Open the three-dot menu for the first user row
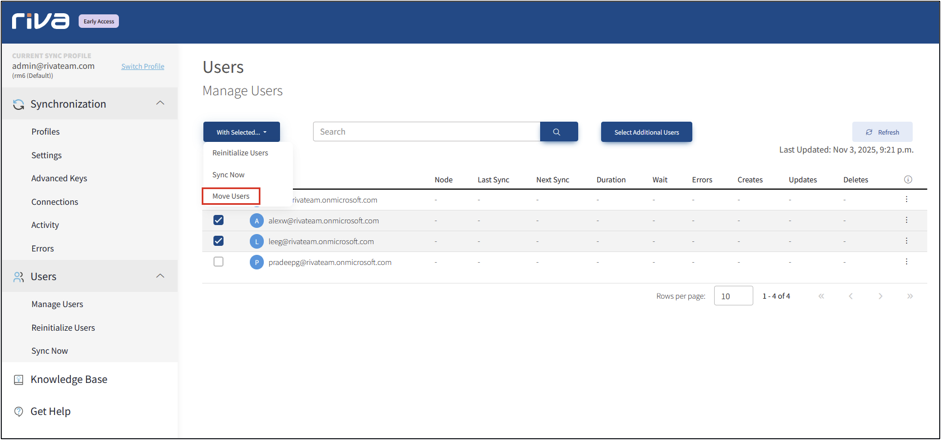 906,199
